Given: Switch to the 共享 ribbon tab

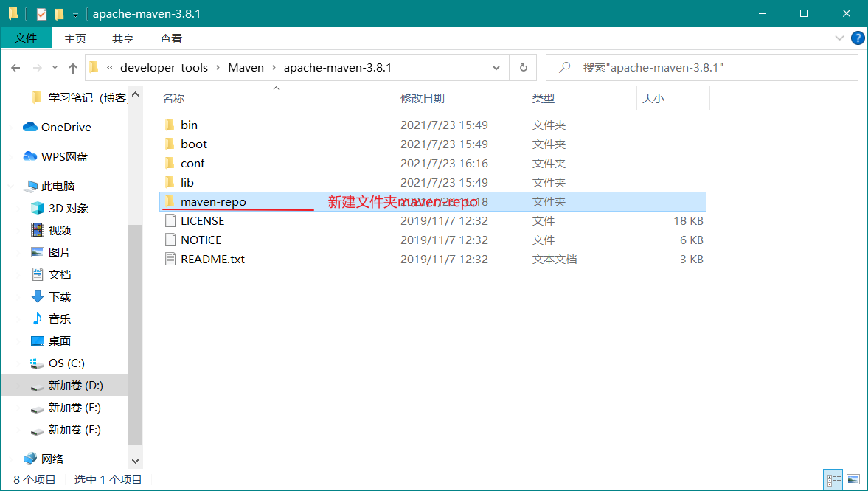Looking at the screenshot, I should pos(123,38).
